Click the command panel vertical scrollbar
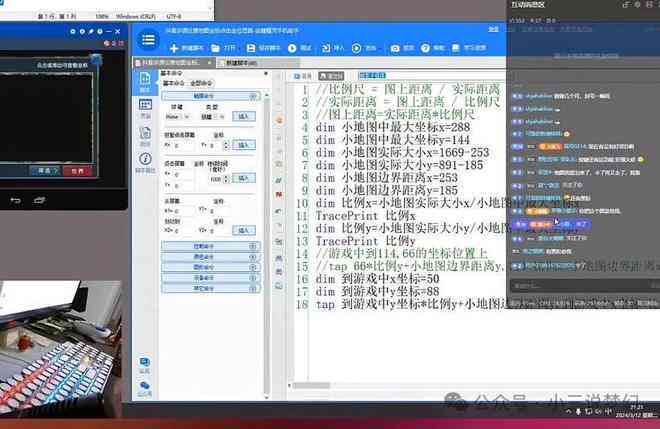The image size is (660, 429). pyautogui.click(x=266, y=244)
